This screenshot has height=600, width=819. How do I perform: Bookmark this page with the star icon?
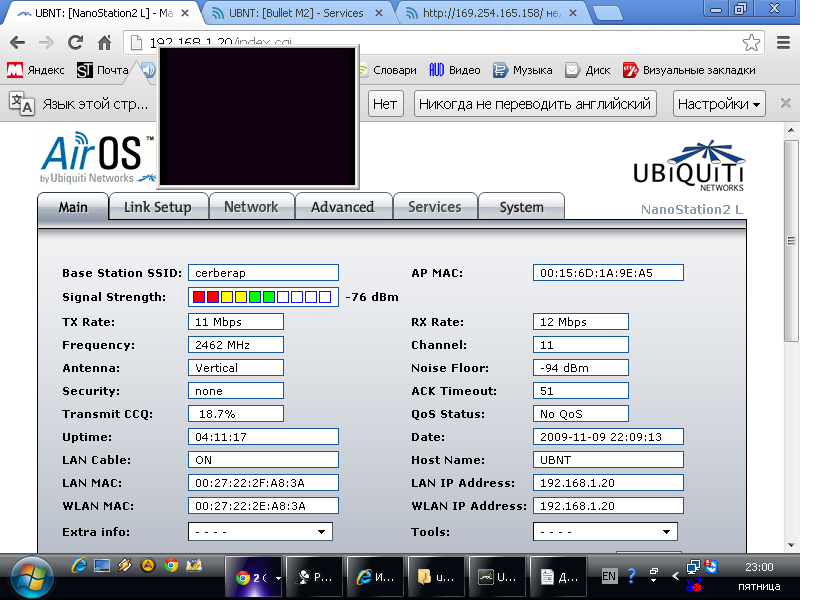click(x=751, y=42)
